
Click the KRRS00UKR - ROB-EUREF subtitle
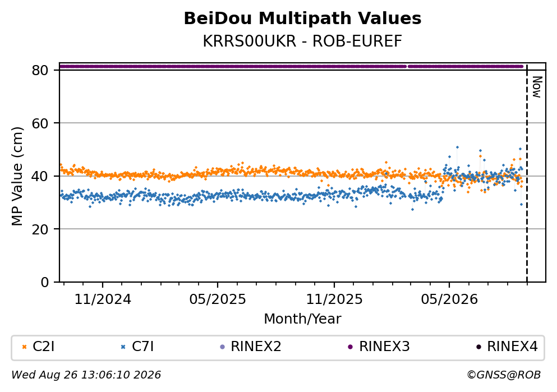coord(302,41)
